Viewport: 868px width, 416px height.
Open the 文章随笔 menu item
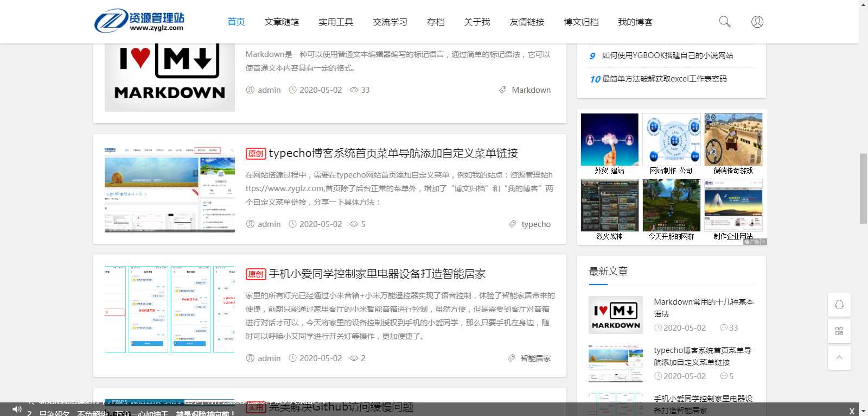282,22
